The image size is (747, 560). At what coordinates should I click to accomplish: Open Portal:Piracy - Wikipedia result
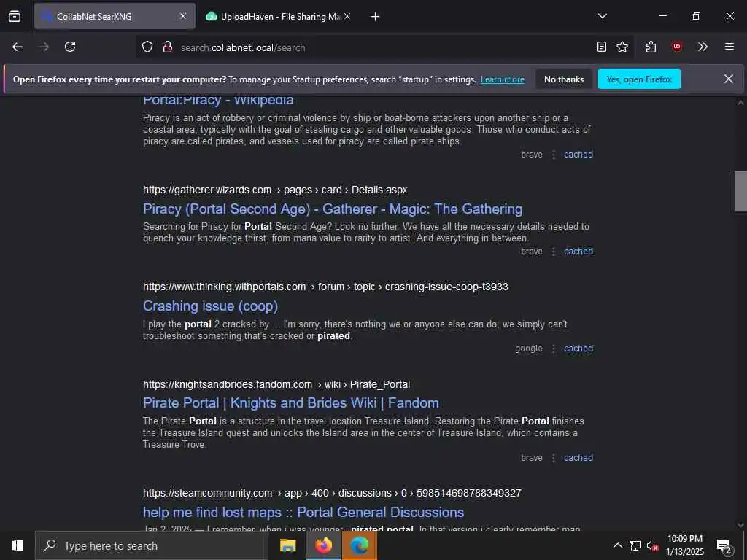[218, 101]
